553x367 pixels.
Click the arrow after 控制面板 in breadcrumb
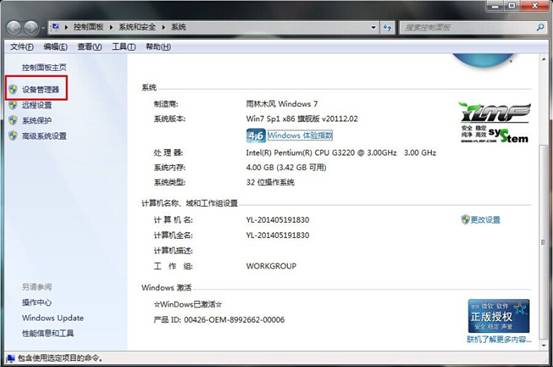111,27
